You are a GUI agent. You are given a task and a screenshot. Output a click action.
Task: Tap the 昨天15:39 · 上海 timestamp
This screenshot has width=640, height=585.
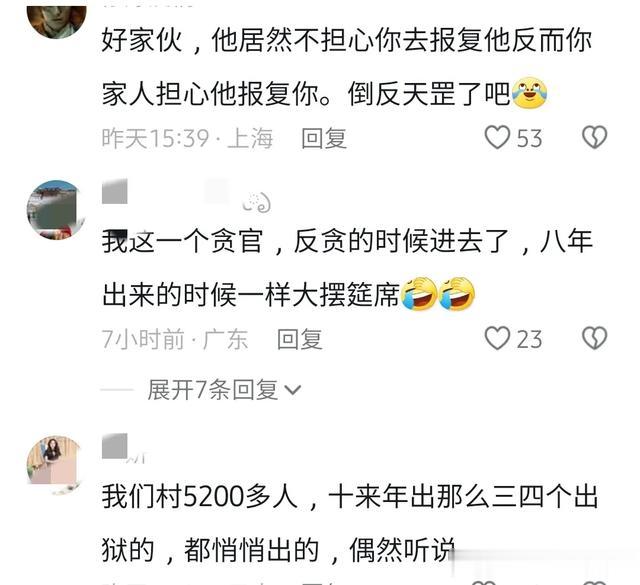coord(187,138)
